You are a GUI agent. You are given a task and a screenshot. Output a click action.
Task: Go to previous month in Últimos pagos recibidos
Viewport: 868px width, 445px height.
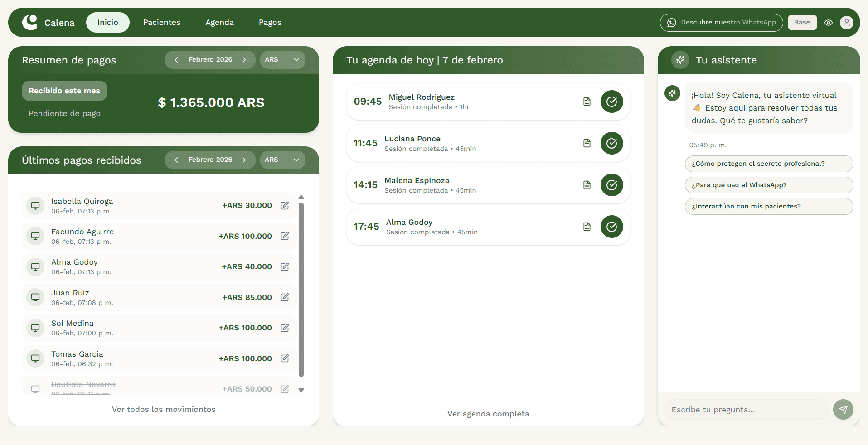(177, 160)
